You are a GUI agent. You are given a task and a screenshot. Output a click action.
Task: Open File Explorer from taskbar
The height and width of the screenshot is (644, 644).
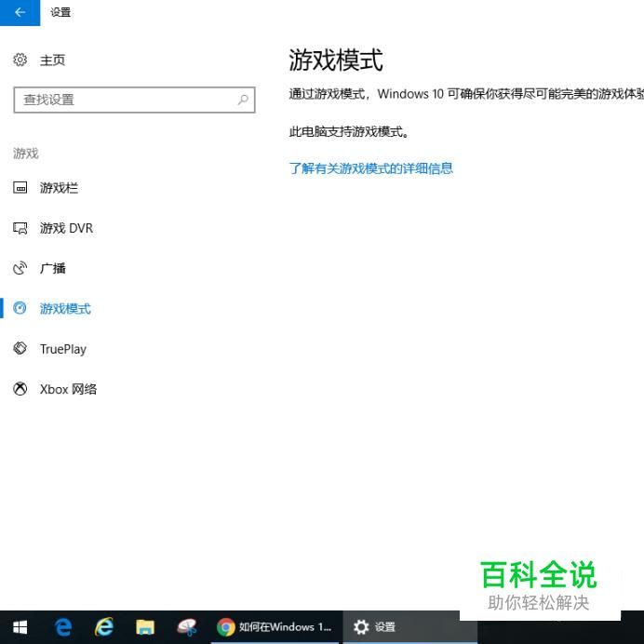tap(145, 627)
